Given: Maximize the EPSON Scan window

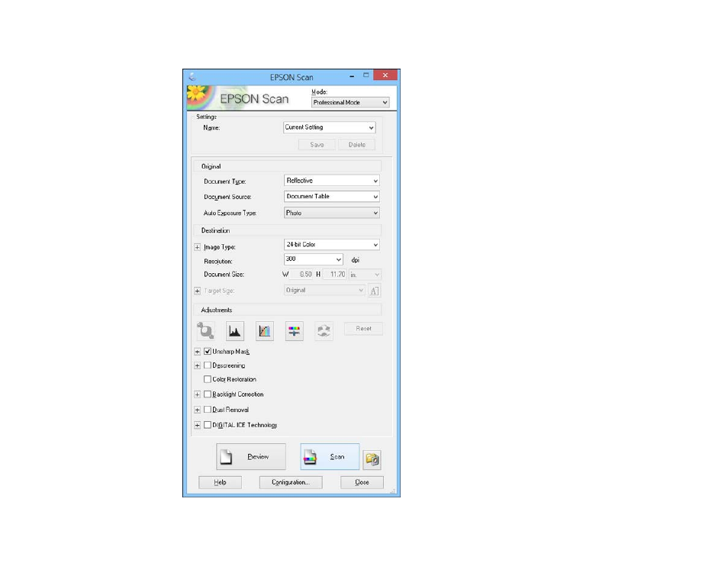Looking at the screenshot, I should 366,76.
